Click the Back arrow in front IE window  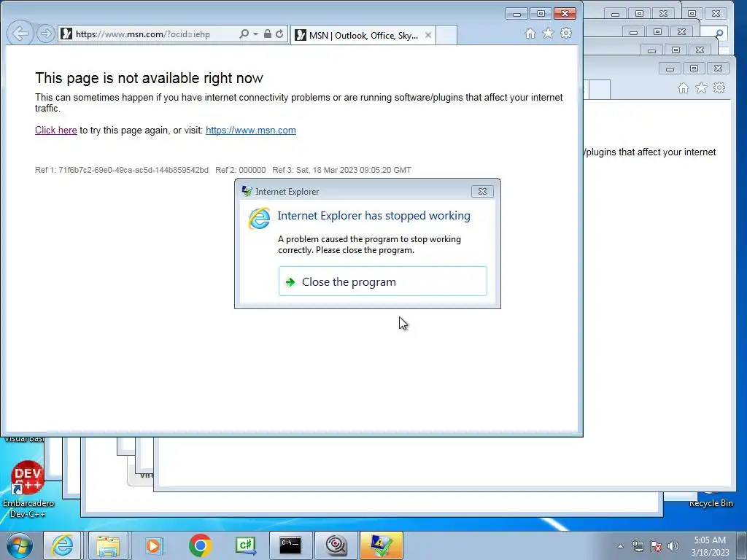point(20,34)
